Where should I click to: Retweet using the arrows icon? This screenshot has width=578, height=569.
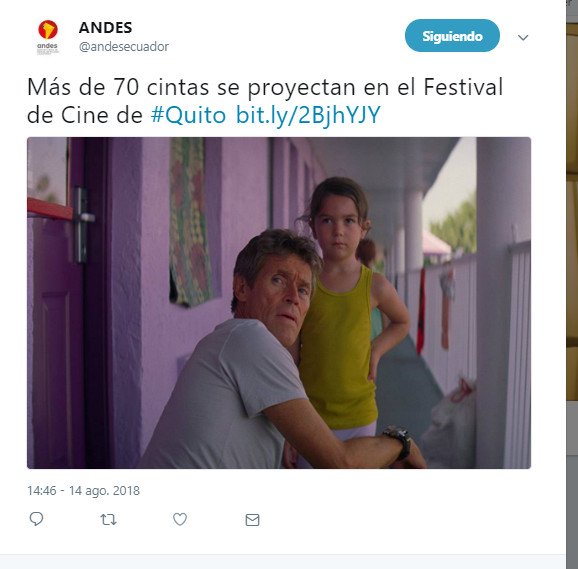[108, 520]
